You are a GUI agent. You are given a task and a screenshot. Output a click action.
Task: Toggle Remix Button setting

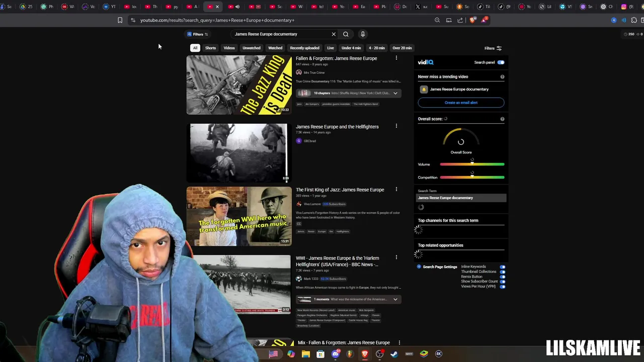point(503,277)
